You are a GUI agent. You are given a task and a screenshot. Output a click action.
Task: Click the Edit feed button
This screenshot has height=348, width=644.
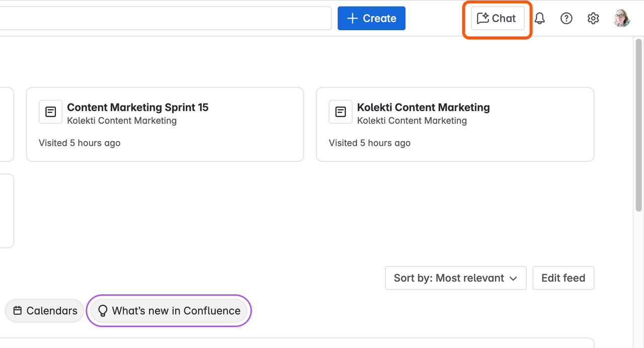click(x=563, y=278)
